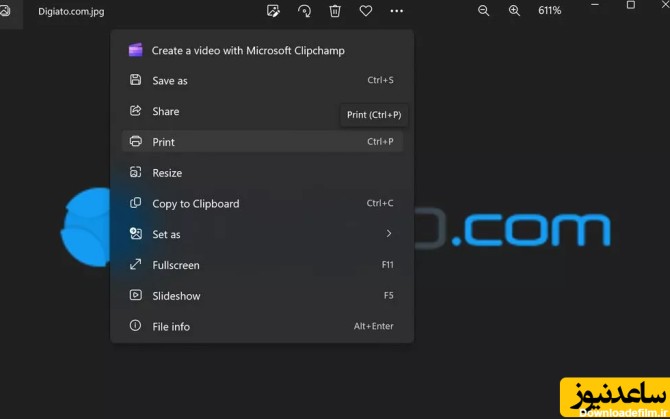Click the 611% zoom level value
This screenshot has width=670, height=419.
click(x=550, y=11)
